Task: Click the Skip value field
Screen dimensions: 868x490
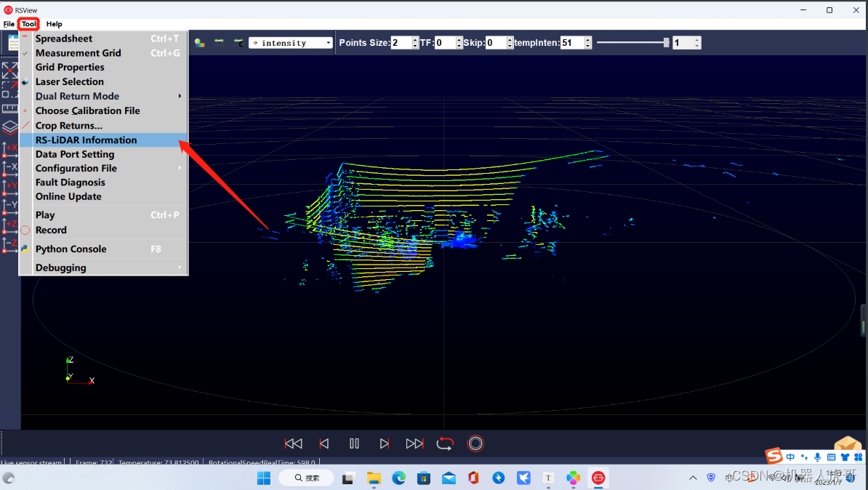Action: (496, 43)
